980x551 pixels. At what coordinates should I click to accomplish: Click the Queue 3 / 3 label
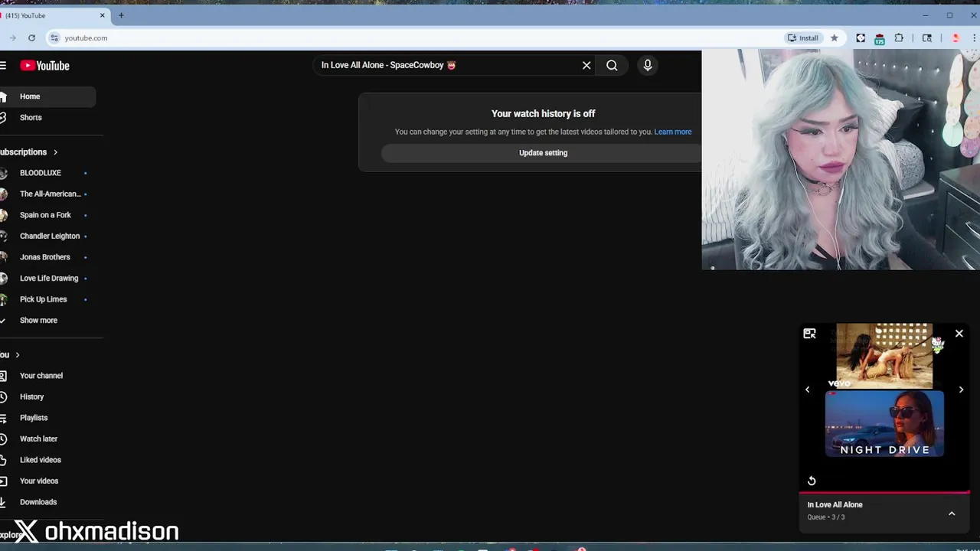(825, 517)
